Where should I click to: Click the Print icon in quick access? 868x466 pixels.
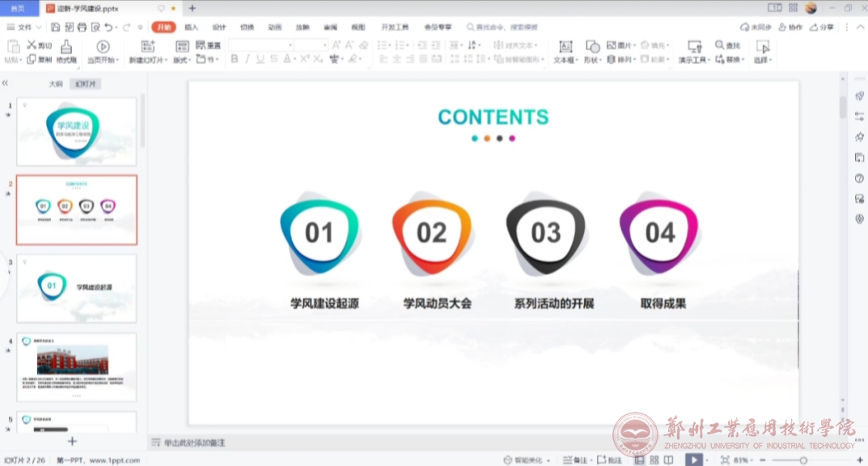coord(82,28)
